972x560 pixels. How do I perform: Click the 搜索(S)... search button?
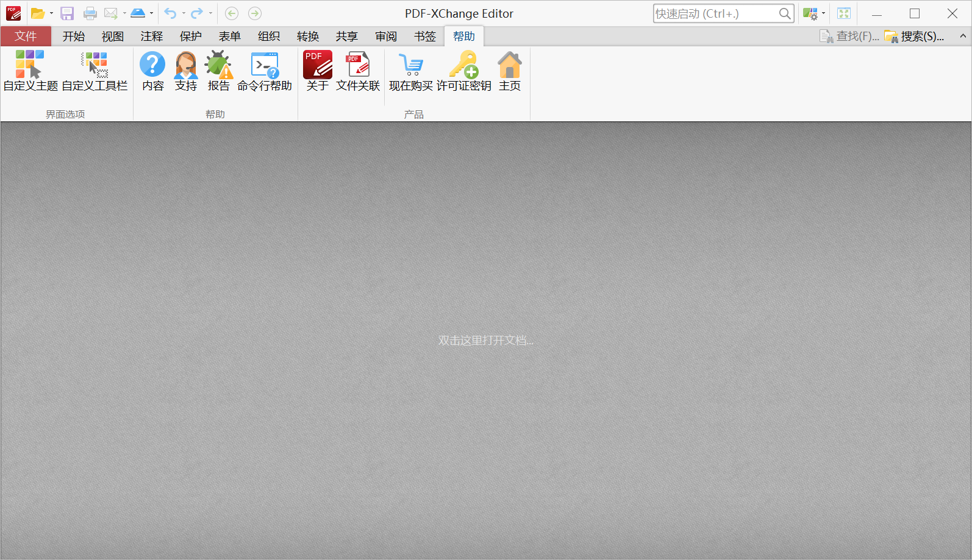915,37
